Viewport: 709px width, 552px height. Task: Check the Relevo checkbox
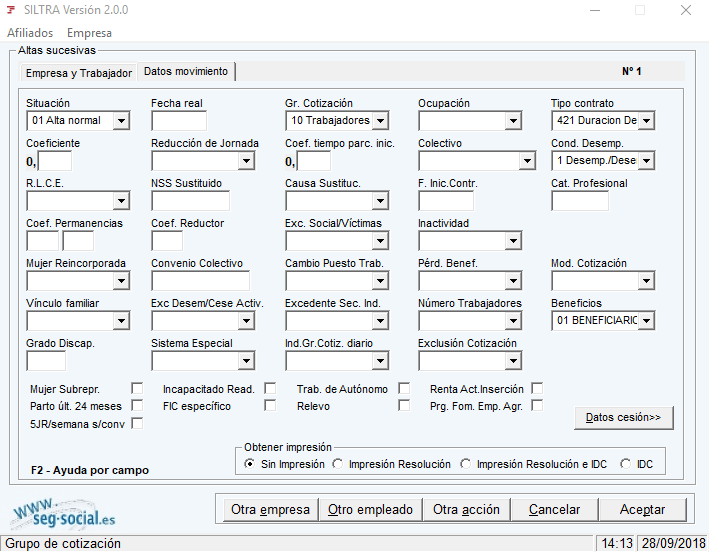(x=404, y=406)
